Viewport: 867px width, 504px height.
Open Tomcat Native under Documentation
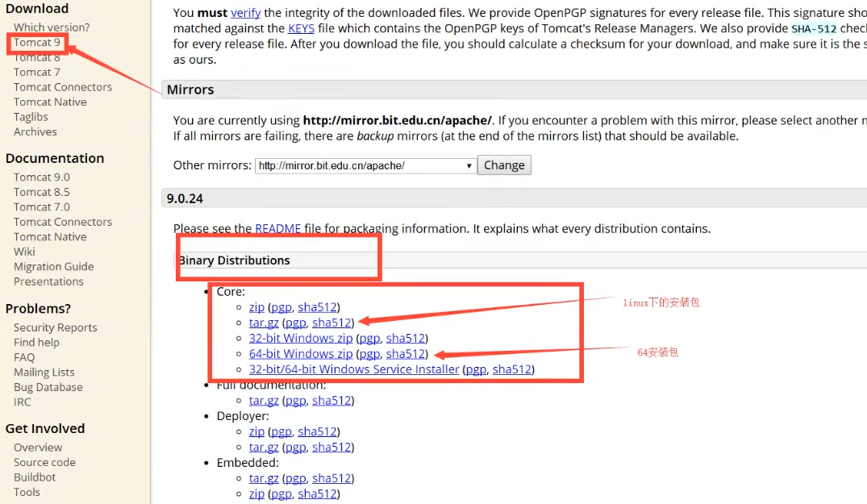[x=50, y=237]
